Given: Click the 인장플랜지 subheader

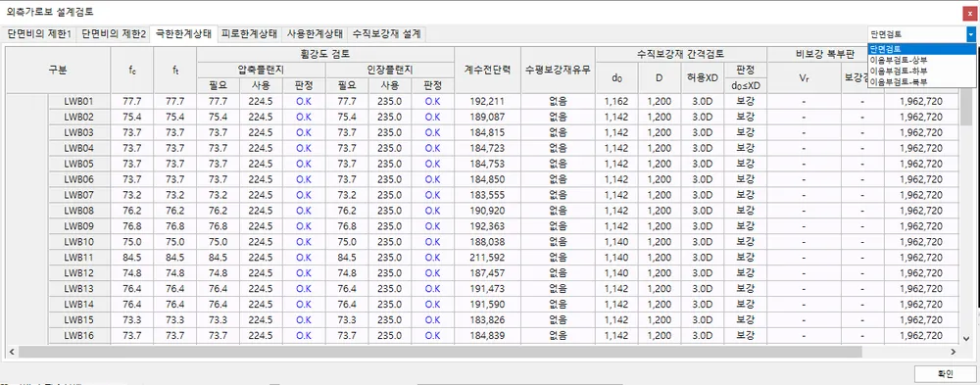Looking at the screenshot, I should coord(389,70).
